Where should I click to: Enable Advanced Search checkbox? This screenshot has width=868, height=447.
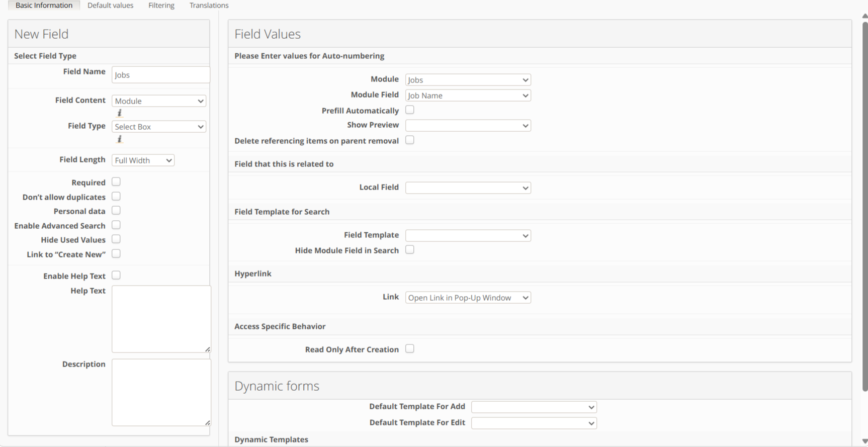pos(116,225)
